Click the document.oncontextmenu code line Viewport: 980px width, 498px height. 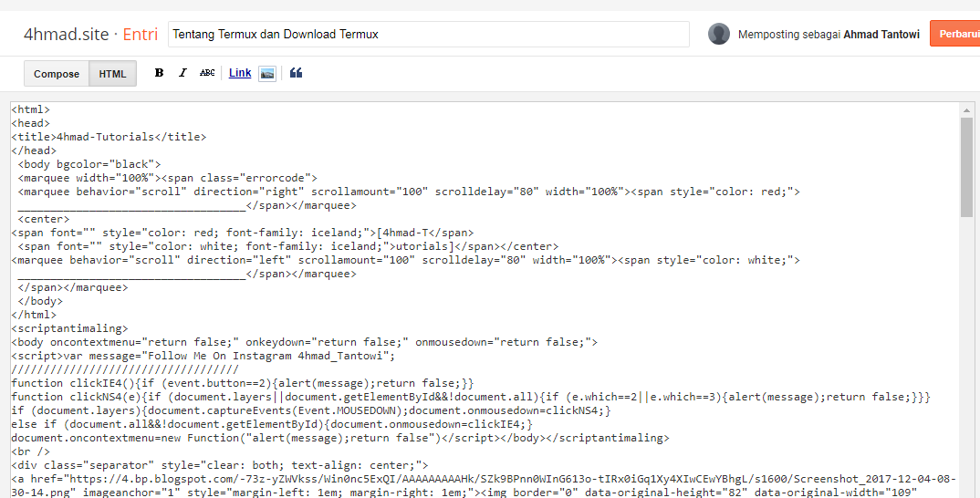pyautogui.click(x=340, y=438)
